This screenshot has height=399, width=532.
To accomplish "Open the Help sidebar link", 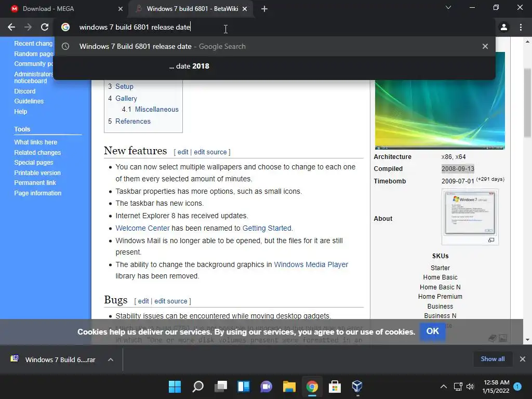I will pos(20,112).
